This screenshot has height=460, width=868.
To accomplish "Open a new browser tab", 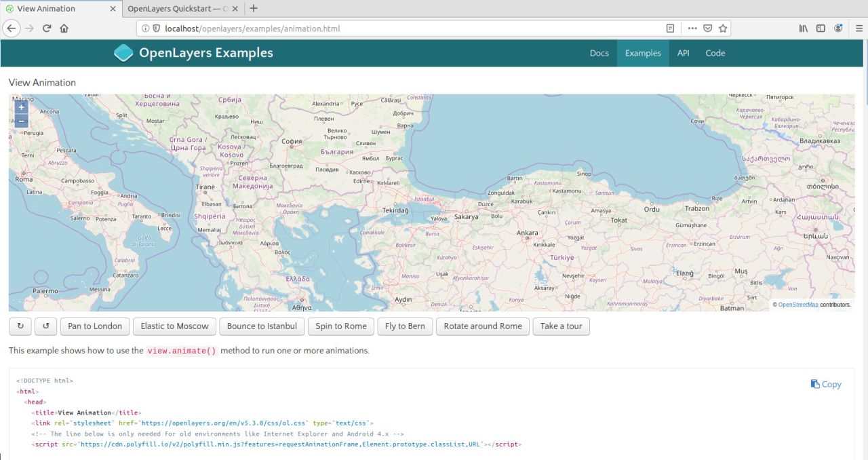I will 254,8.
